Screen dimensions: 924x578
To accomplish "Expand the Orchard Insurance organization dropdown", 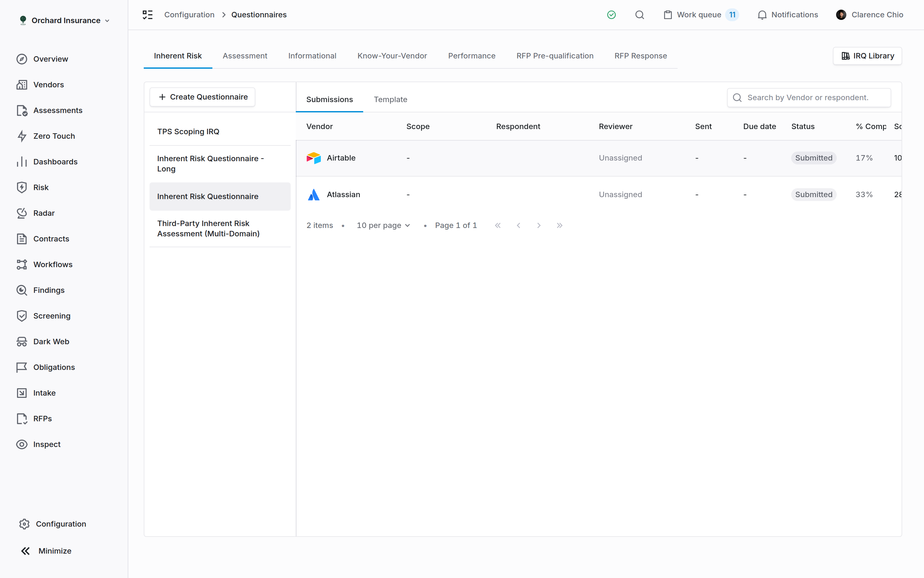I will pos(64,20).
